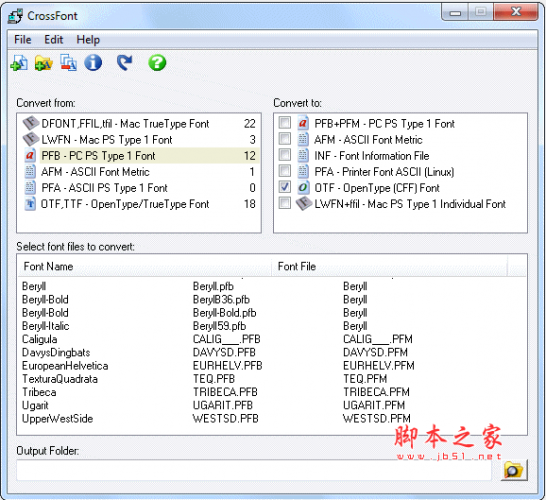Click TEQ.PFM file entry
This screenshot has width=546, height=500.
[365, 379]
